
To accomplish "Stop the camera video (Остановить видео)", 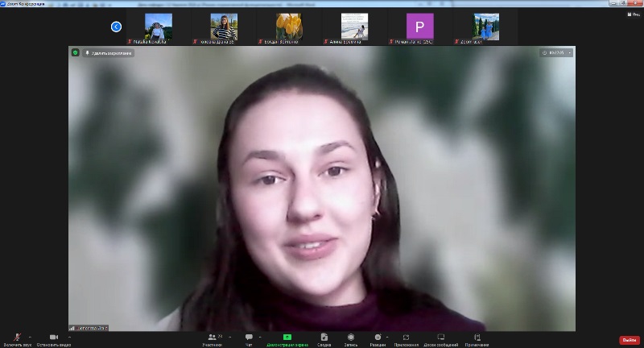I will (x=54, y=340).
